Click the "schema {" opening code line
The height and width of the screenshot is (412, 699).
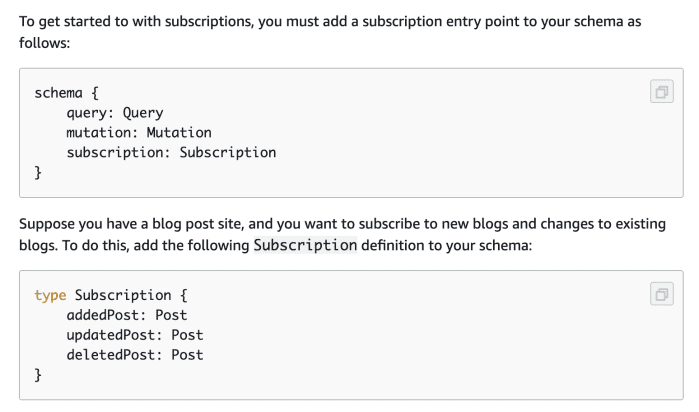[66, 93]
